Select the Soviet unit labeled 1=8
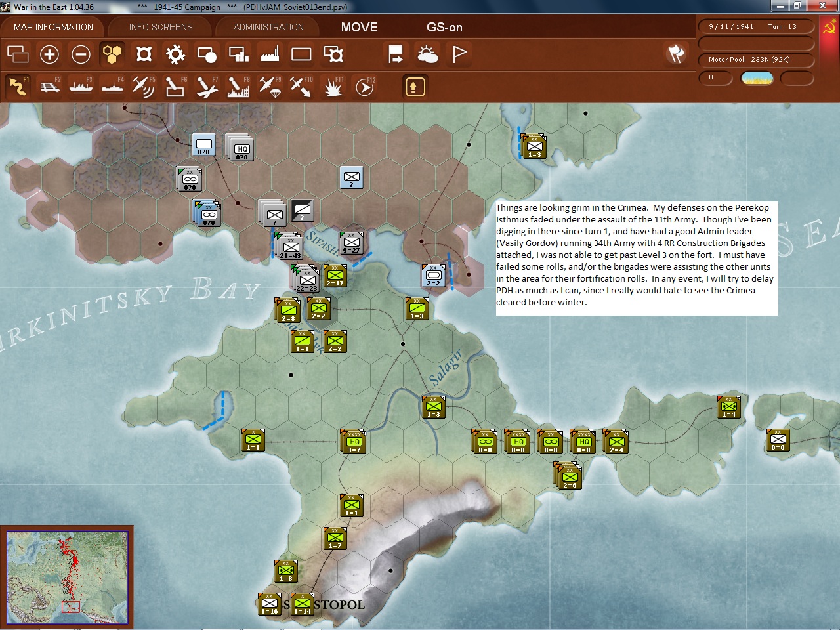840x630 pixels. [x=286, y=572]
